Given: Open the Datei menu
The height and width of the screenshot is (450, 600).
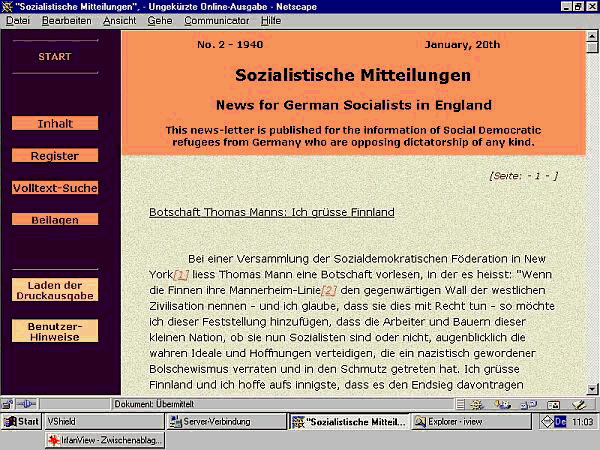Looking at the screenshot, I should point(18,21).
